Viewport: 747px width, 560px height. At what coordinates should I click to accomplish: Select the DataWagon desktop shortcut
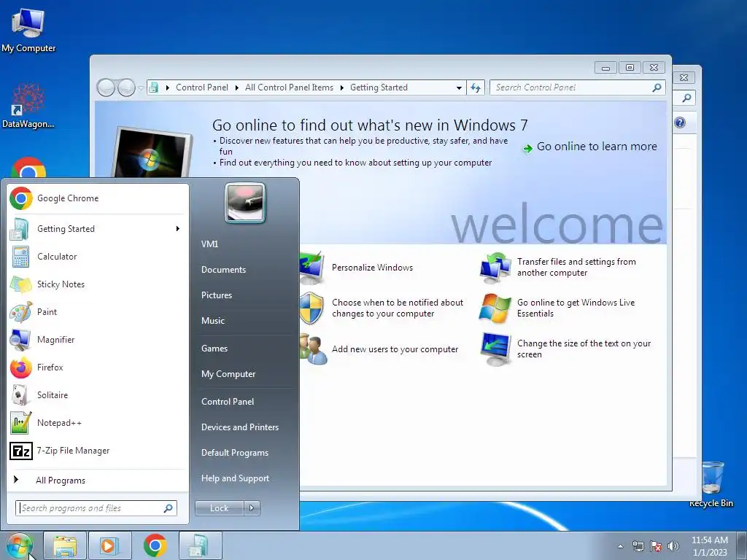click(x=28, y=106)
